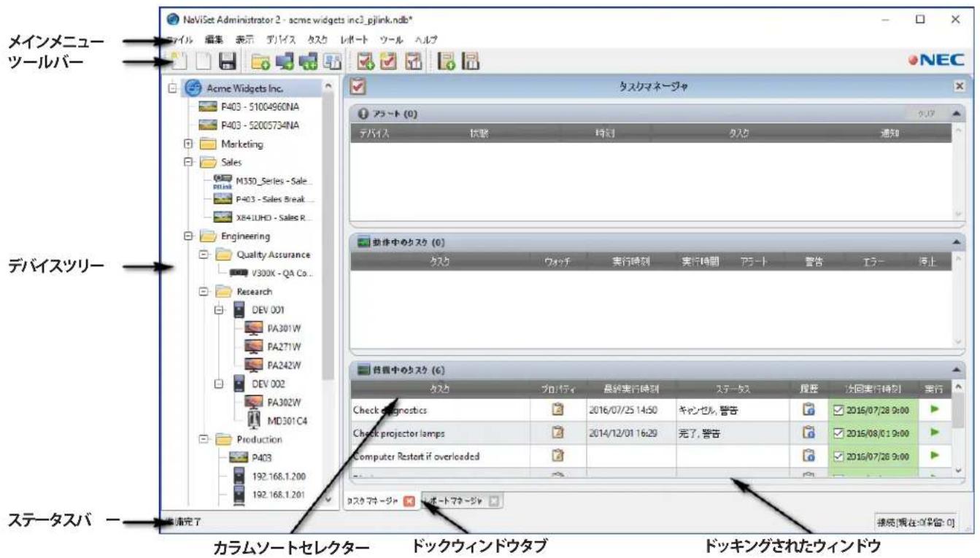Close the タスクマネージャ panel using the header X
The height and width of the screenshot is (558, 980).
tap(958, 86)
